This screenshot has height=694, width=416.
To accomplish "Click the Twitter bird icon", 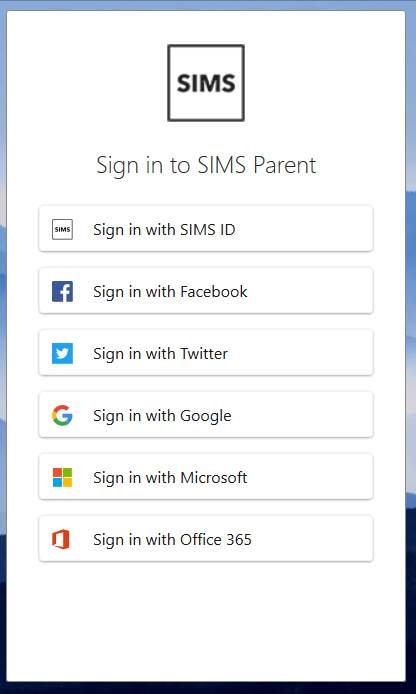I will (x=62, y=354).
